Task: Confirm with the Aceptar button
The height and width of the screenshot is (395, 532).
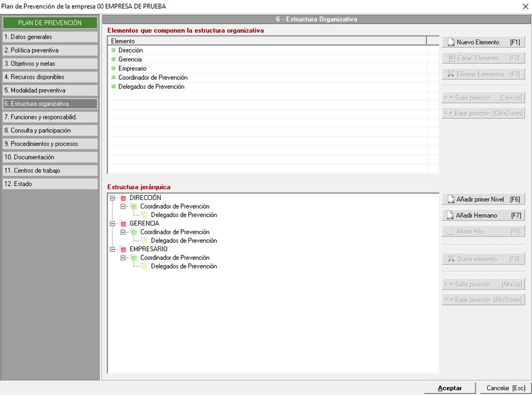Action: [x=449, y=388]
